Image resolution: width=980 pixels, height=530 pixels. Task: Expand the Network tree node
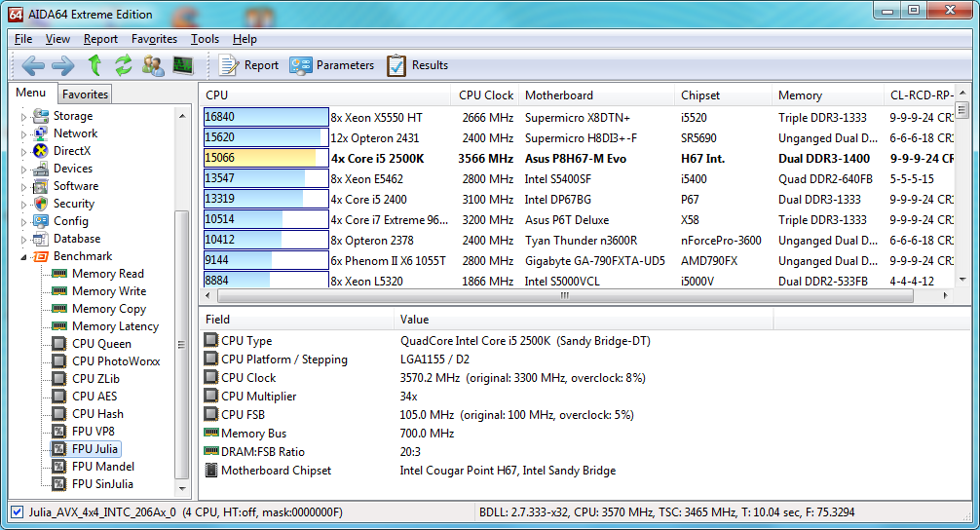(x=23, y=133)
